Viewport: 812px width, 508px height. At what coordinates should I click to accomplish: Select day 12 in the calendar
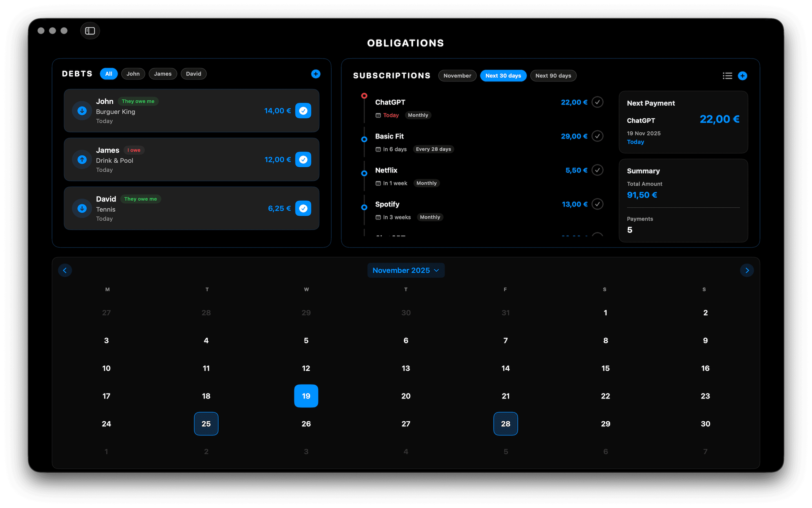pos(306,368)
